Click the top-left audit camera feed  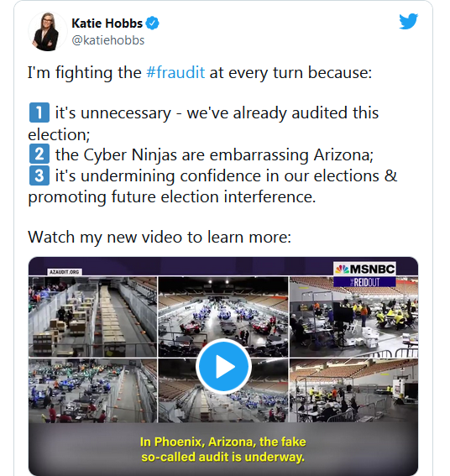[x=92, y=316]
